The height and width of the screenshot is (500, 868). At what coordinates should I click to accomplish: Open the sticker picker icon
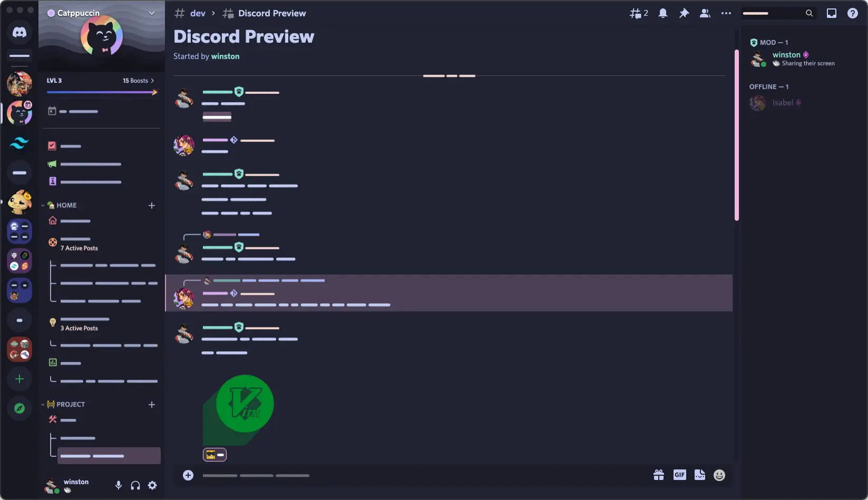pos(699,475)
